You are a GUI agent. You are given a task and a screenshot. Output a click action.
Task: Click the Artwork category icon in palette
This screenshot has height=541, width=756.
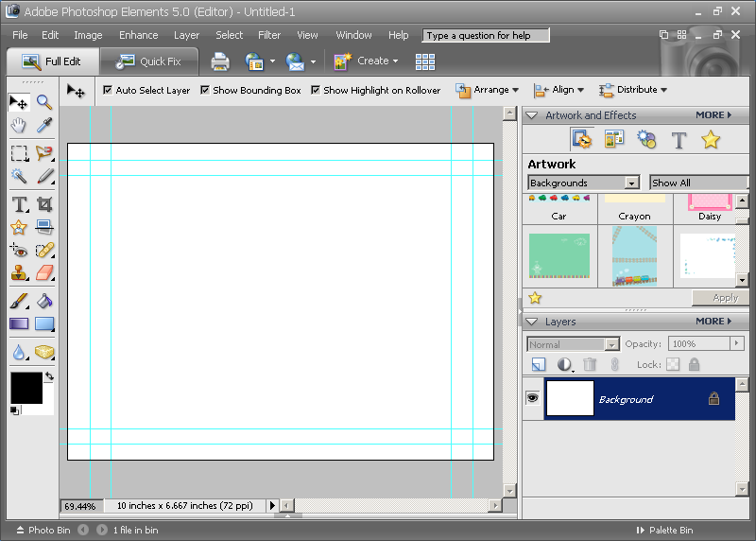point(582,140)
